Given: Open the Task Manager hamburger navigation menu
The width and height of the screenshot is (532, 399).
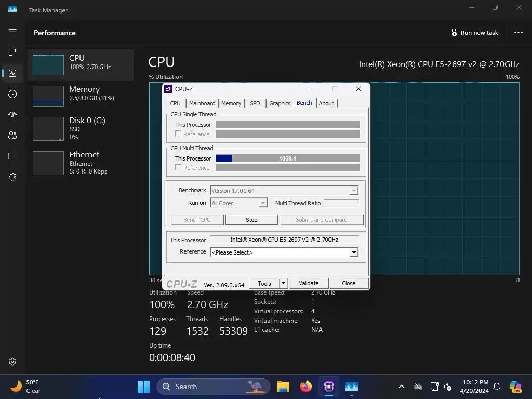Looking at the screenshot, I should coord(12,32).
